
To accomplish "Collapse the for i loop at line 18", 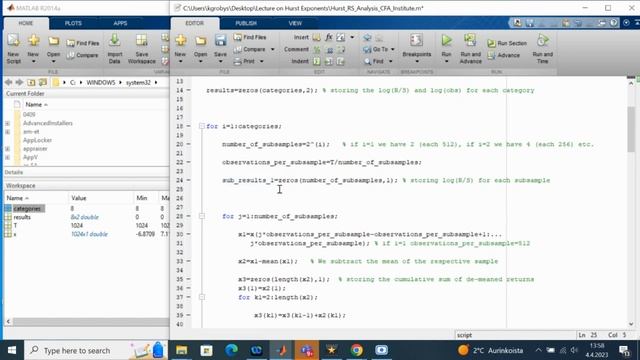I will pos(202,126).
